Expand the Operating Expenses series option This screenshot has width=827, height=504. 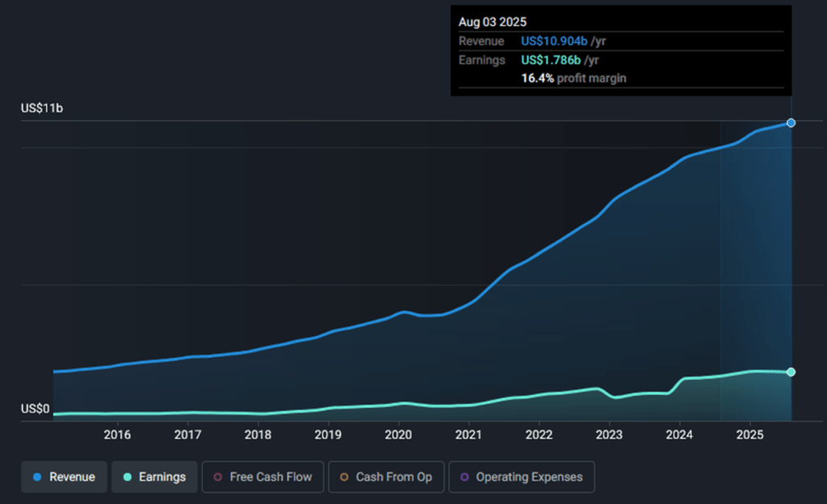521,477
